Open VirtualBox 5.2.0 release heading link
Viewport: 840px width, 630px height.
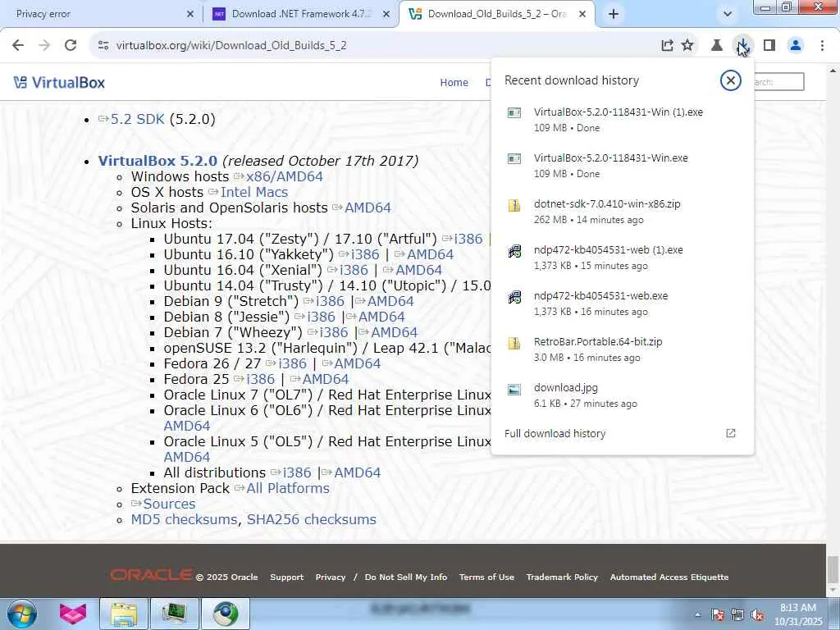pyautogui.click(x=157, y=161)
